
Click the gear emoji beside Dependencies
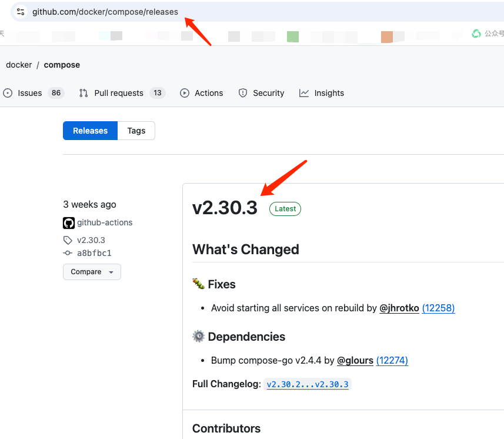point(198,337)
